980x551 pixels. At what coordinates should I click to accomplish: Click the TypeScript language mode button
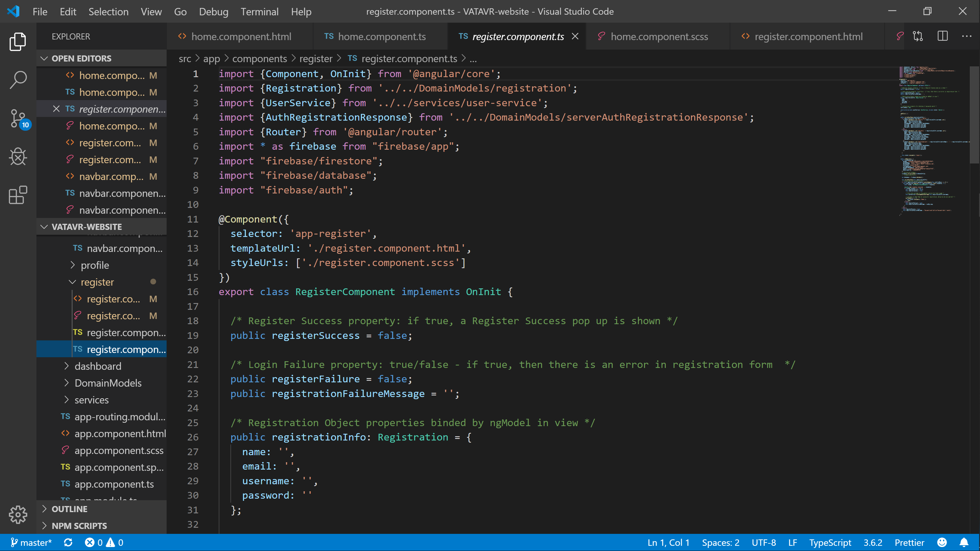coord(830,543)
